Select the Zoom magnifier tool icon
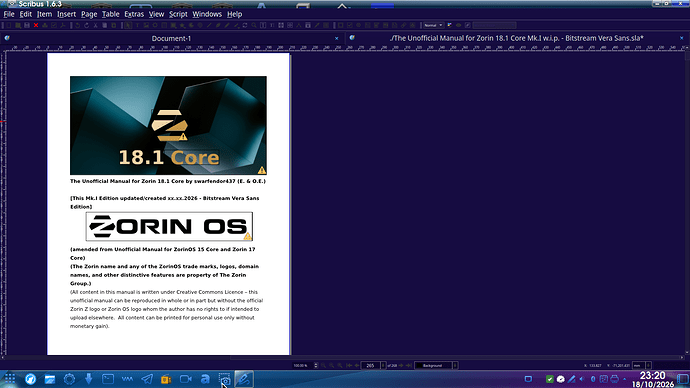690x388 pixels. pos(254,25)
